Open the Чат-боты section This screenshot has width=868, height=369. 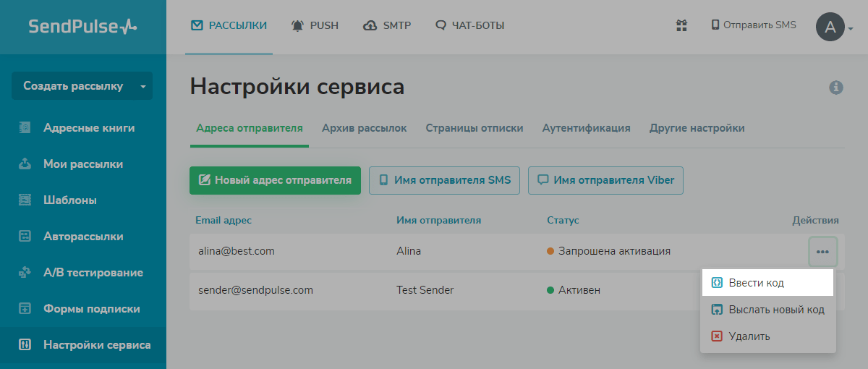tap(469, 26)
